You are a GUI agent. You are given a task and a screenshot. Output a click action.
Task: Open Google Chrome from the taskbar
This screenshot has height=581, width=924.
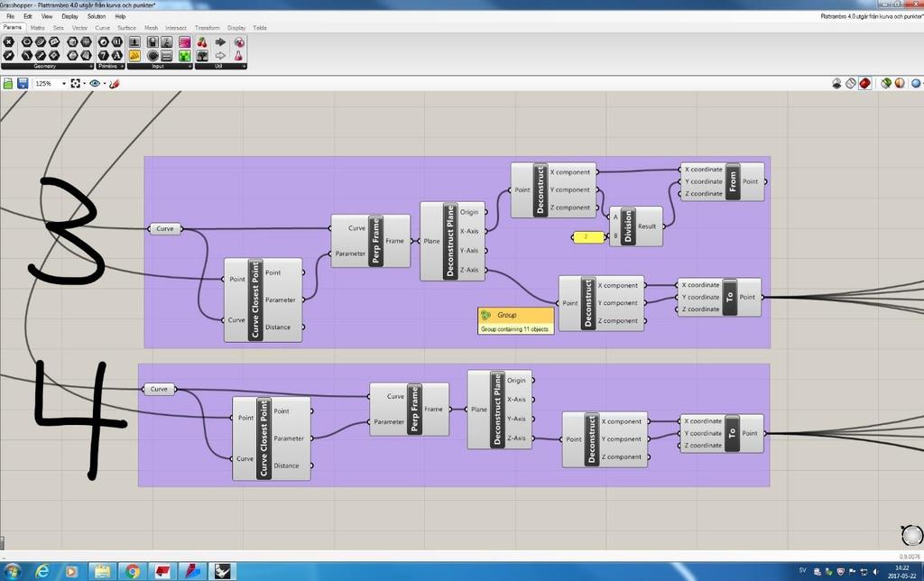132,571
